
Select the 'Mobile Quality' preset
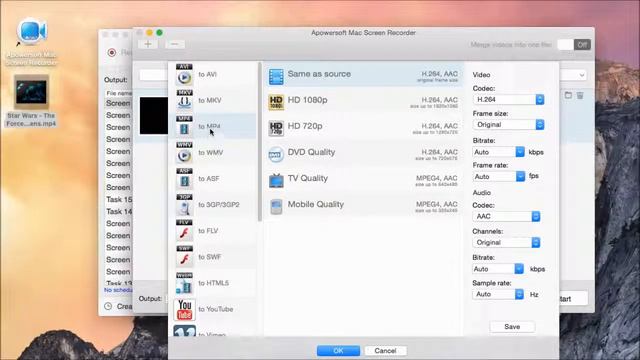[363, 205]
